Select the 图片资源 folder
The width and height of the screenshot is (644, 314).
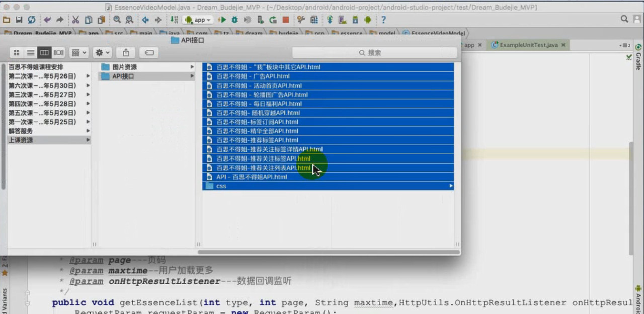point(145,67)
